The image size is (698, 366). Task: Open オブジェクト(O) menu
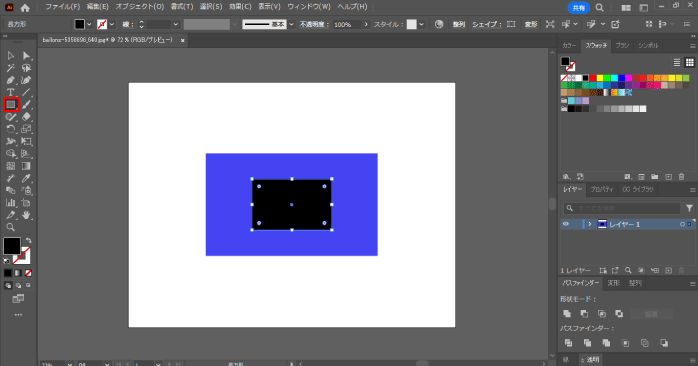tap(140, 7)
